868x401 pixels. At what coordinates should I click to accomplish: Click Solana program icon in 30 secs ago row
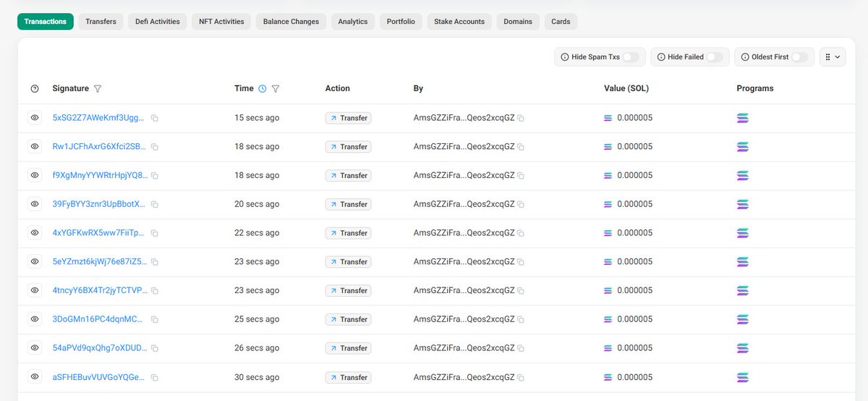point(743,377)
